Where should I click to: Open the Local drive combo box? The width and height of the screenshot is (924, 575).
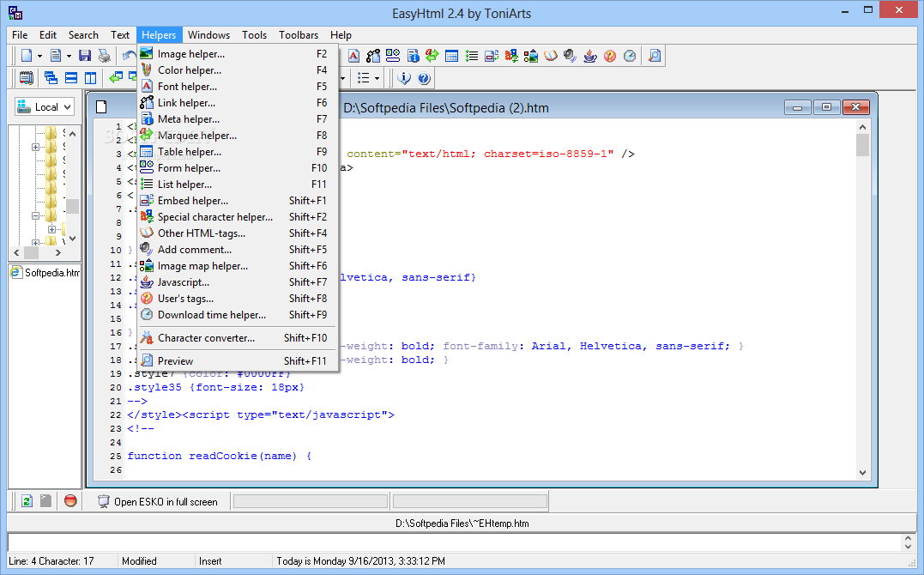[x=45, y=106]
